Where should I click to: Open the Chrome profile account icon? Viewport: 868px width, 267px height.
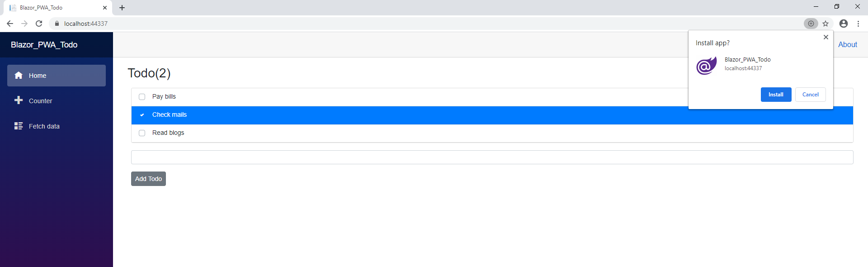pyautogui.click(x=843, y=24)
